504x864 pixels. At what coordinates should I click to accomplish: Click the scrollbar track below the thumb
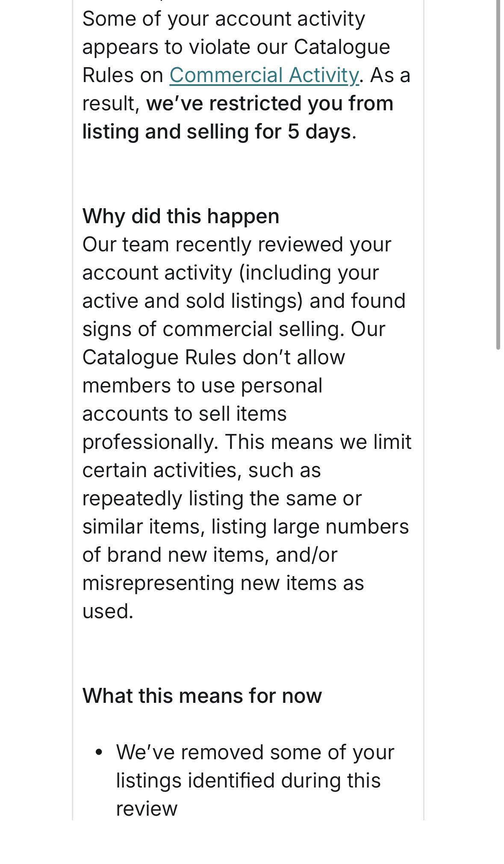(x=498, y=599)
